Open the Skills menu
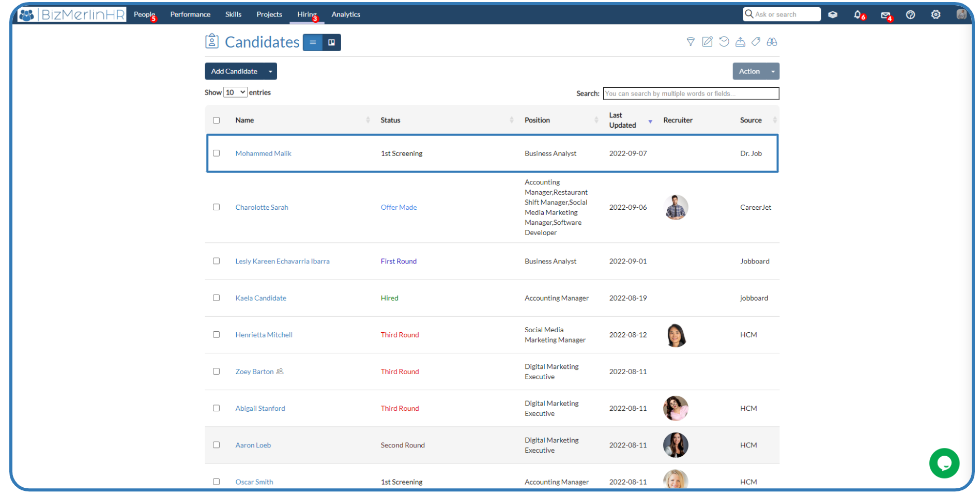980x495 pixels. (233, 14)
